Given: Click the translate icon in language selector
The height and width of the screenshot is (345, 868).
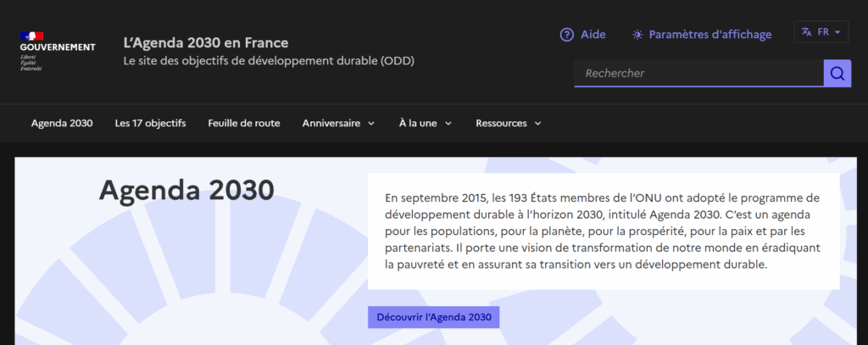Looking at the screenshot, I should click(806, 32).
